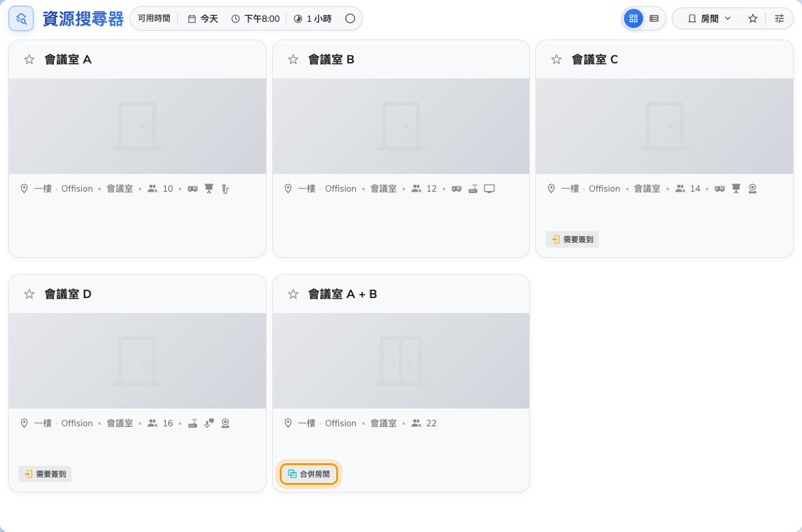Click the speakerphone icon on 會議室 D

209,423
